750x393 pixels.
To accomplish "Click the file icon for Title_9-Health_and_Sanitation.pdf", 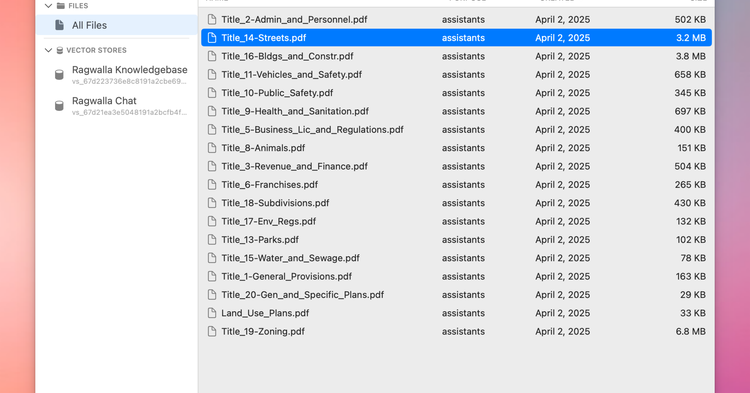I will pyautogui.click(x=212, y=111).
